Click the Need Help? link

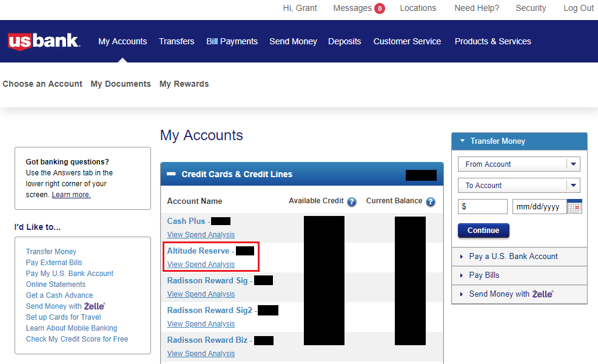(x=477, y=8)
